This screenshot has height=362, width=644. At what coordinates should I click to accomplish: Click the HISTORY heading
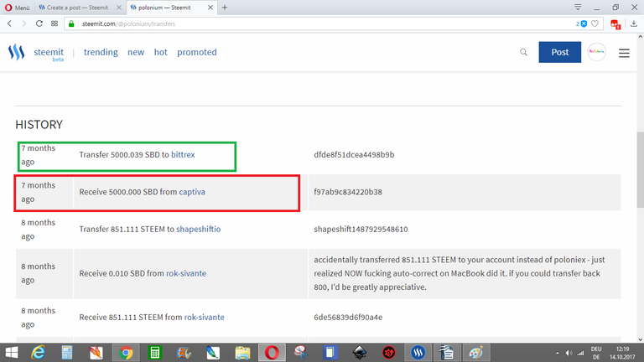pyautogui.click(x=39, y=124)
